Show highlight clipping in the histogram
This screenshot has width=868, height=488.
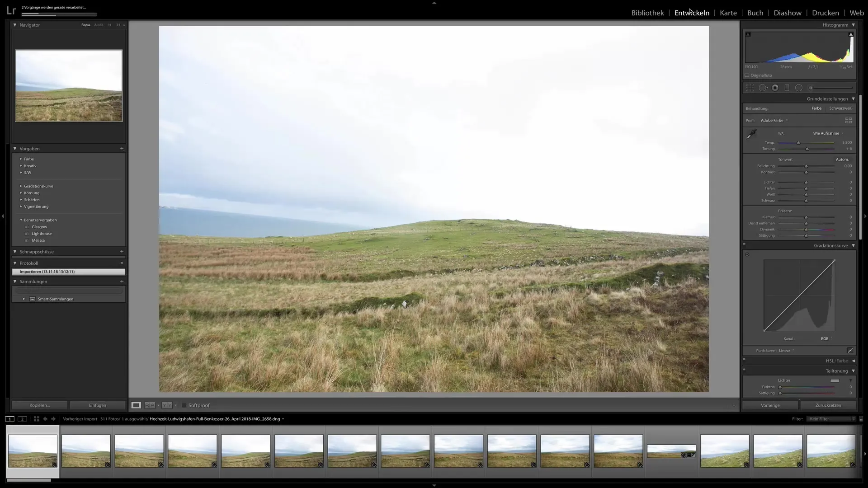(x=851, y=34)
